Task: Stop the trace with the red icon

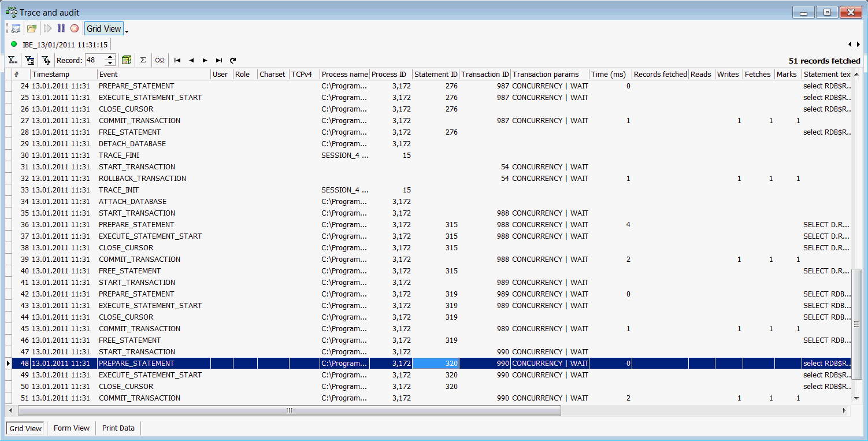Action: point(75,28)
